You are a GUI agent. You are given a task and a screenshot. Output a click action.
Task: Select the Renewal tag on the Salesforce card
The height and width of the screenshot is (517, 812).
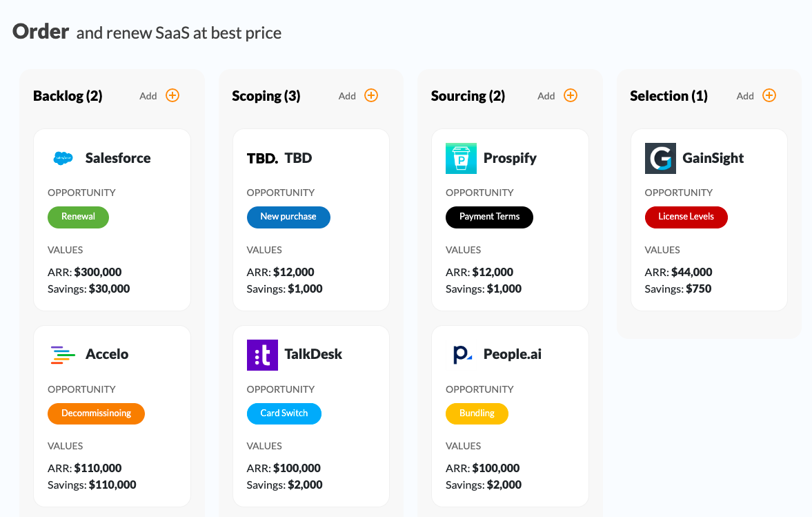pyautogui.click(x=78, y=217)
